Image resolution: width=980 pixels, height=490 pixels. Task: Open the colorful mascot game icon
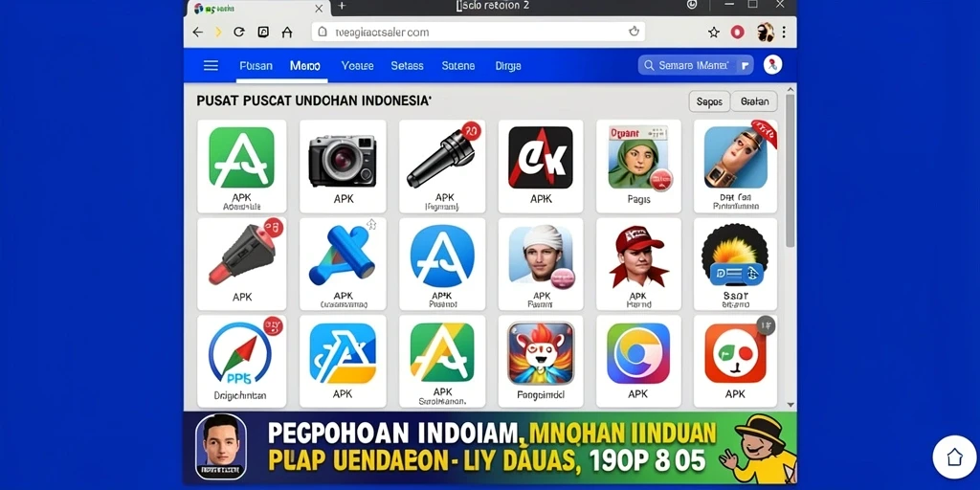541,353
